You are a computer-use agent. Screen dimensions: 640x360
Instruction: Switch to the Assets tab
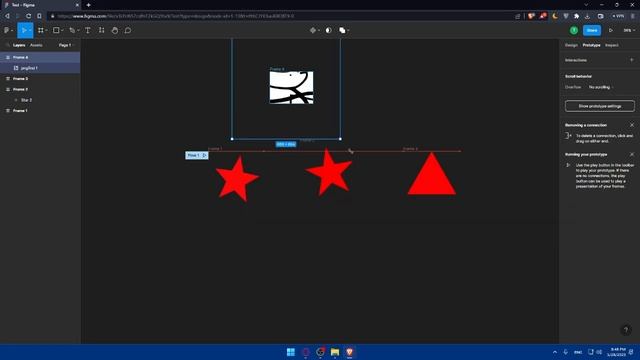[36, 45]
